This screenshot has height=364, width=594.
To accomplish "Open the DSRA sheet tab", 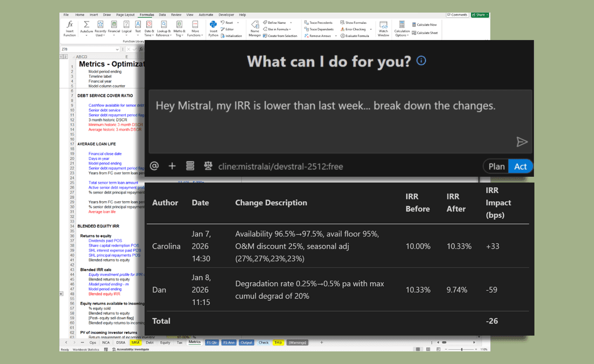I will pyautogui.click(x=121, y=343).
